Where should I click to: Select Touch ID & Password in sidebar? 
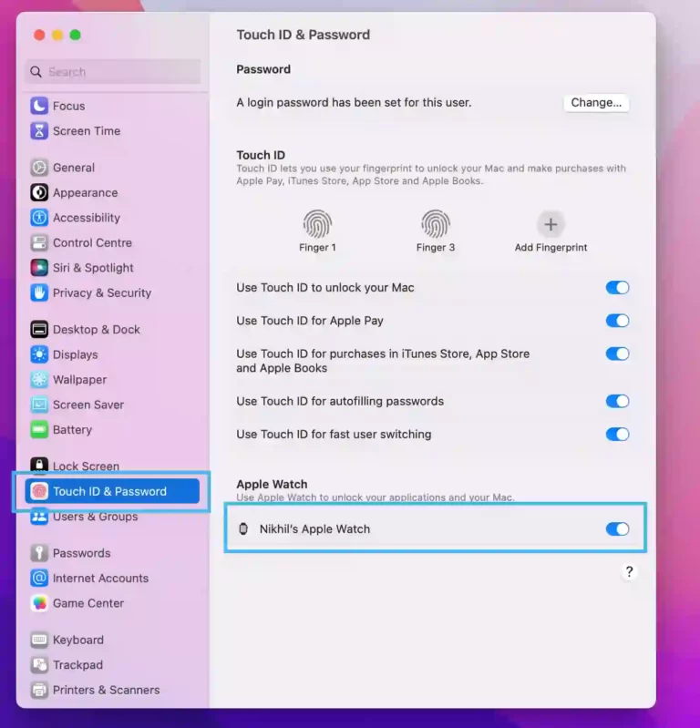[x=112, y=491]
